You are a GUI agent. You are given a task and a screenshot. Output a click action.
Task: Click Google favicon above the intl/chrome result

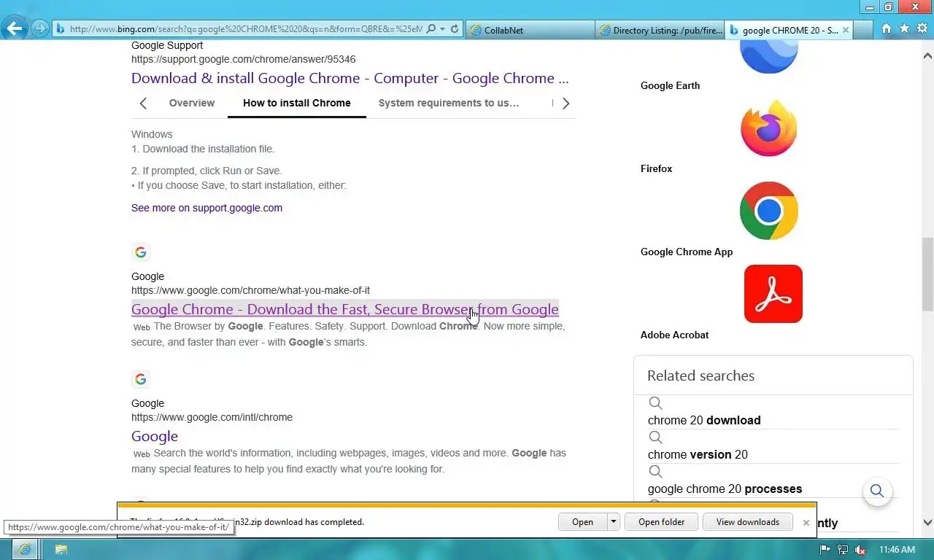pyautogui.click(x=141, y=379)
